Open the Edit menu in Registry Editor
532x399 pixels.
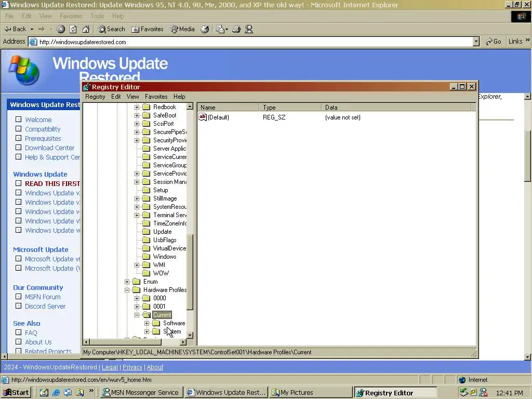click(x=116, y=96)
